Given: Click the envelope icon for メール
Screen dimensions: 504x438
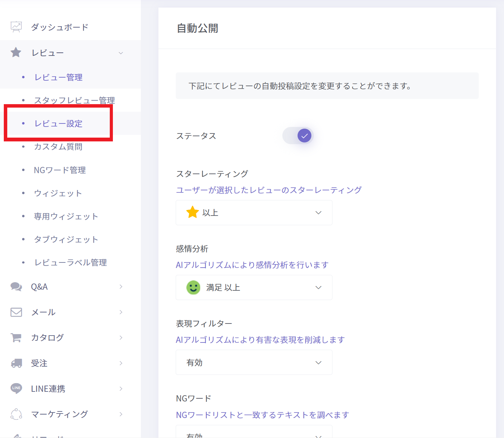Looking at the screenshot, I should [x=16, y=312].
